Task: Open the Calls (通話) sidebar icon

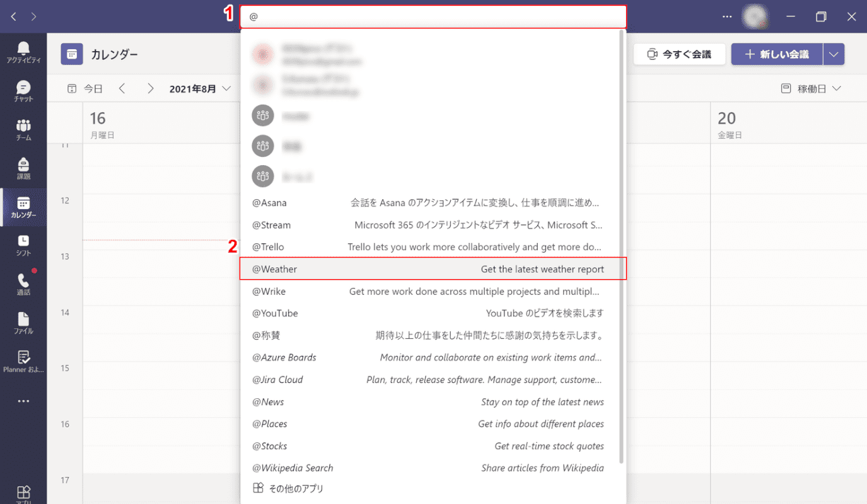Action: 23,285
